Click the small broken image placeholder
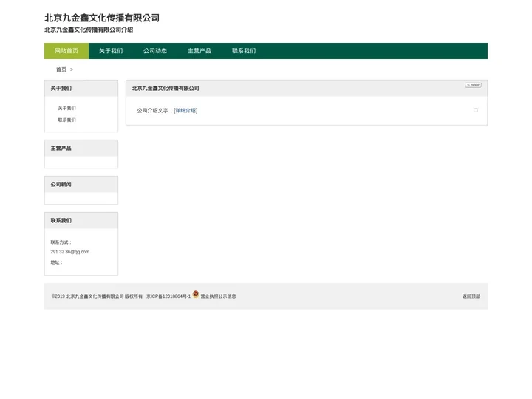This screenshot has width=532, height=399. click(x=476, y=110)
